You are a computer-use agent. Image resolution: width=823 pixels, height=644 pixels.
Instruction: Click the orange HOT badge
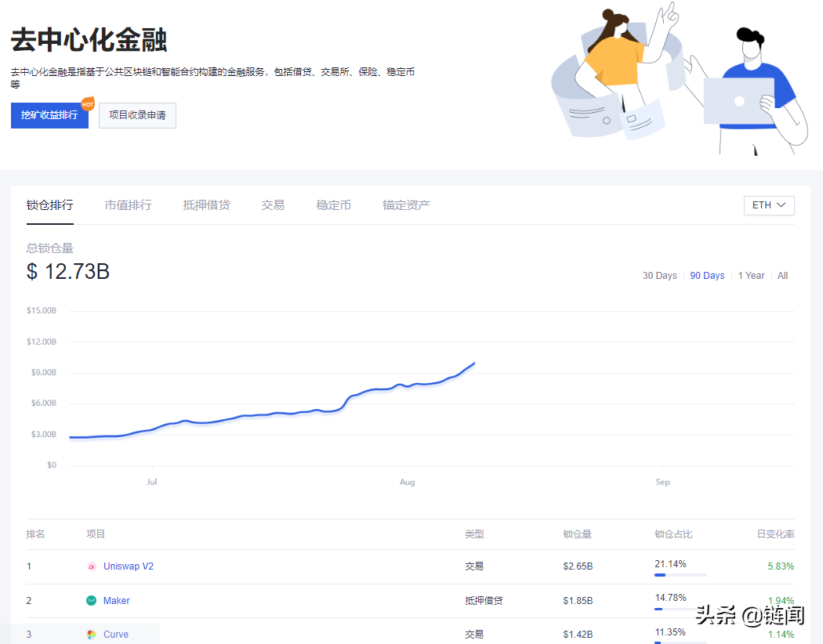click(x=88, y=104)
